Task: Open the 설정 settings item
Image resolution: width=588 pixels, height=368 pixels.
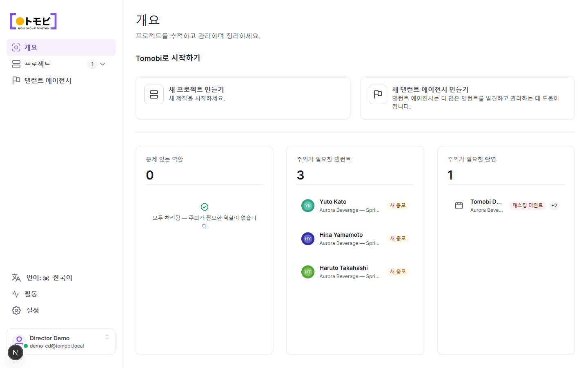Action: click(x=61, y=310)
